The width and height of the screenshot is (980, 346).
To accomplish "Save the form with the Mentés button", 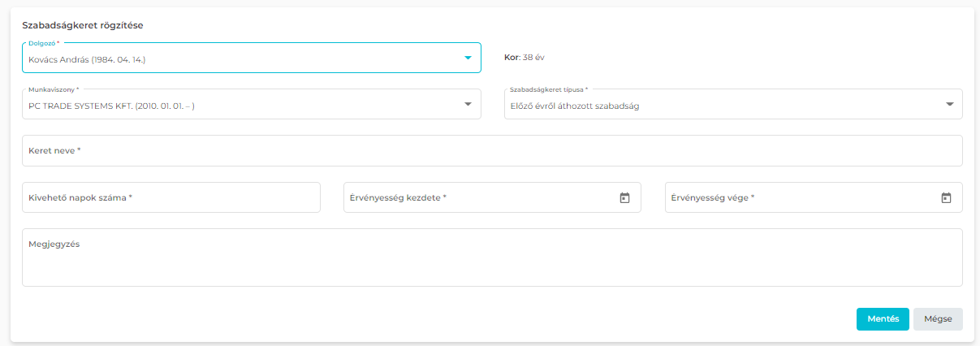I will pyautogui.click(x=883, y=319).
